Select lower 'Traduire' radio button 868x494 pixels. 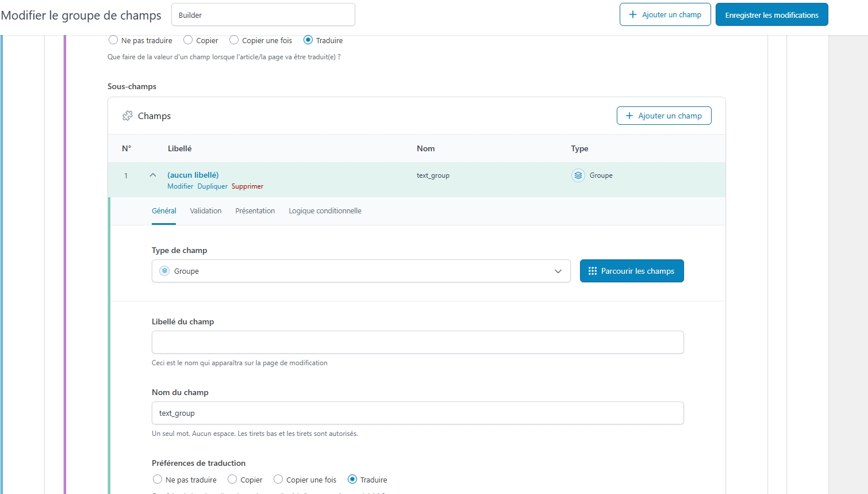point(352,480)
